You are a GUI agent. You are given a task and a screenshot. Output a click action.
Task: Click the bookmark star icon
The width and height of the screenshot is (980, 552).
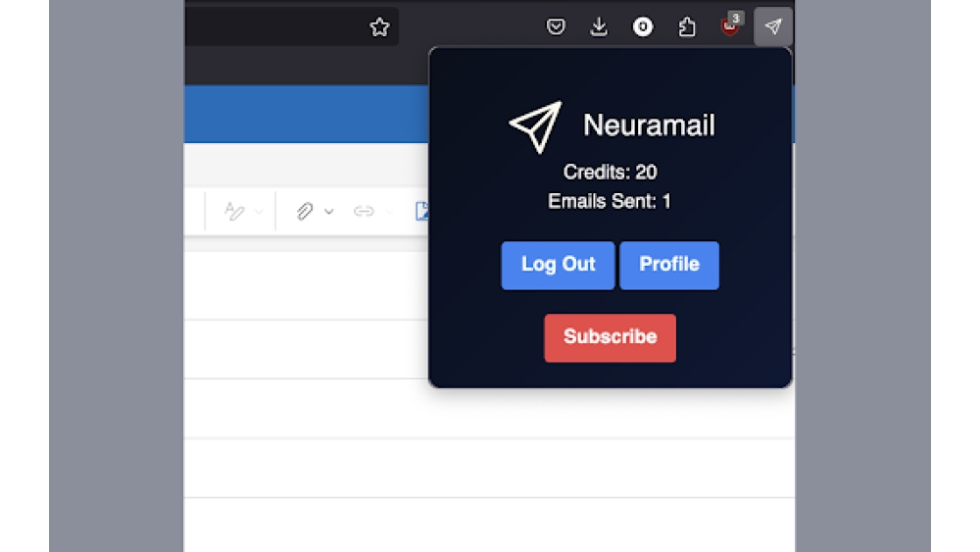tap(379, 26)
